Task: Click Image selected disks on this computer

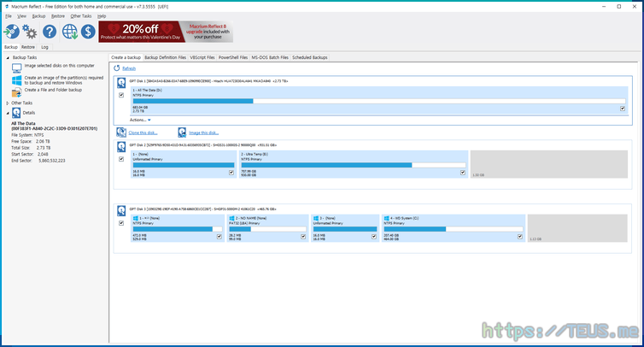Action: [59, 66]
